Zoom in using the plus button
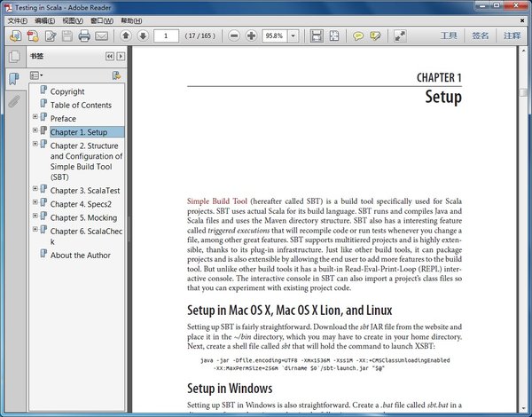Viewport: 532px width, 417px height. tap(251, 35)
